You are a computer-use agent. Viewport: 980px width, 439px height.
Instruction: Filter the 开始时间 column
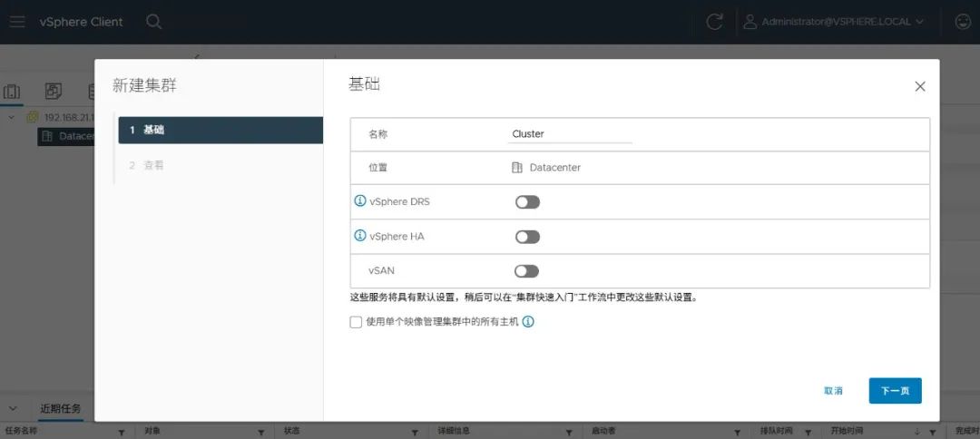click(x=933, y=432)
